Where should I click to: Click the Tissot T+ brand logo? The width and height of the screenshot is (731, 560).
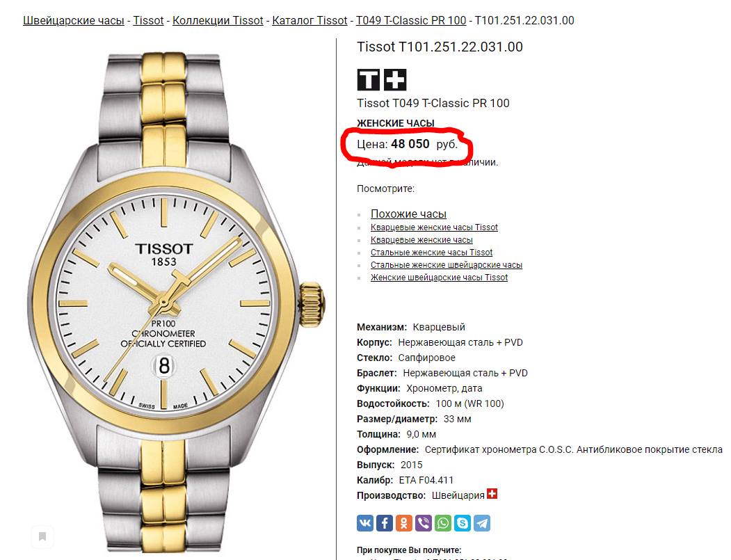[382, 80]
